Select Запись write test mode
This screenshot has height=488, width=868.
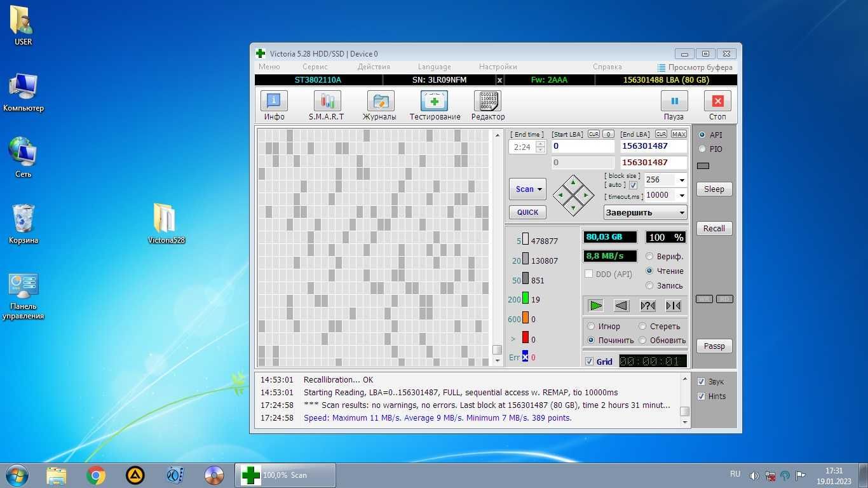point(649,285)
